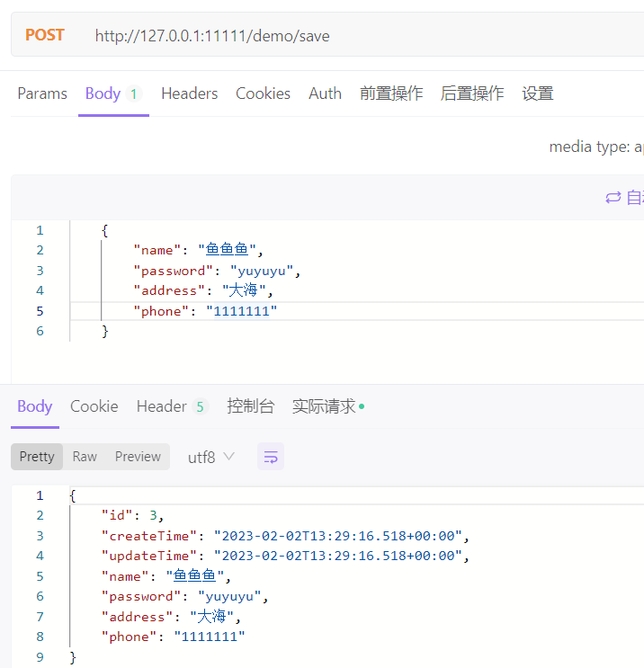Viewport: 644px width, 668px height.
Task: Click the updateTime value in response
Action: click(x=338, y=556)
